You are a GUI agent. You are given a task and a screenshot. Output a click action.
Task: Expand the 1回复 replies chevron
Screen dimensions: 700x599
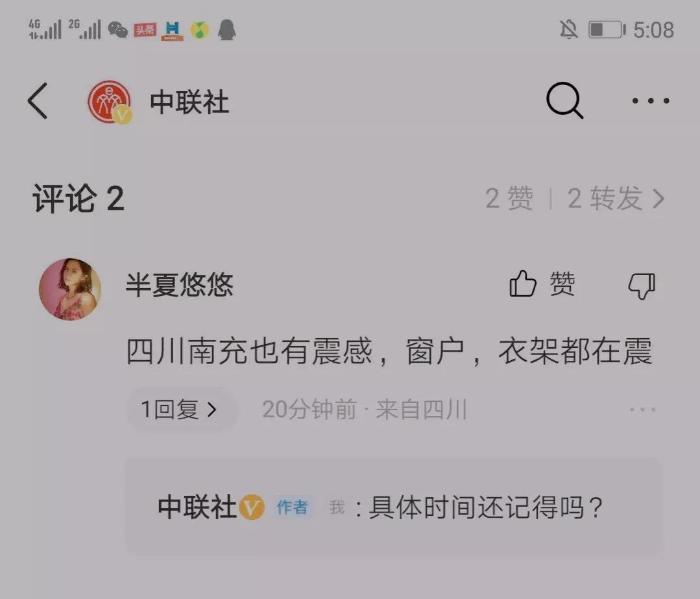(181, 409)
